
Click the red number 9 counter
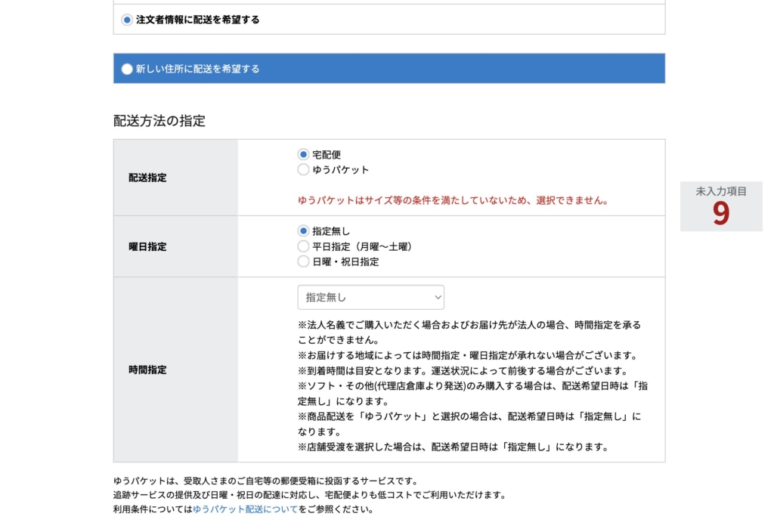tap(721, 215)
